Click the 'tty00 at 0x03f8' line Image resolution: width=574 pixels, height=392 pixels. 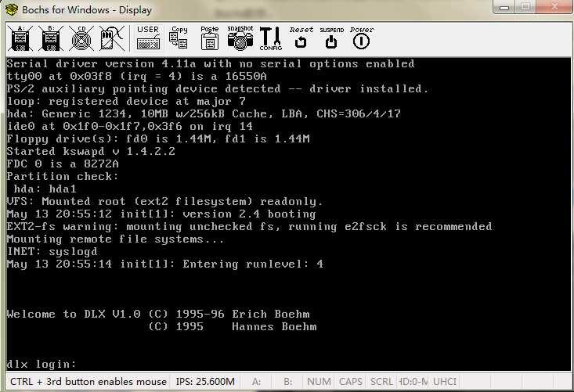(136, 77)
